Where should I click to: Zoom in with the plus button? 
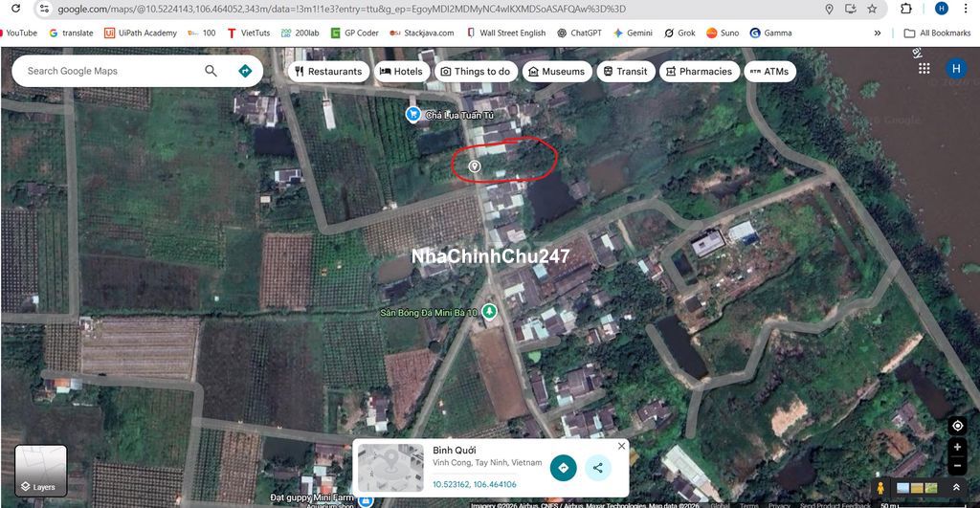[x=957, y=448]
